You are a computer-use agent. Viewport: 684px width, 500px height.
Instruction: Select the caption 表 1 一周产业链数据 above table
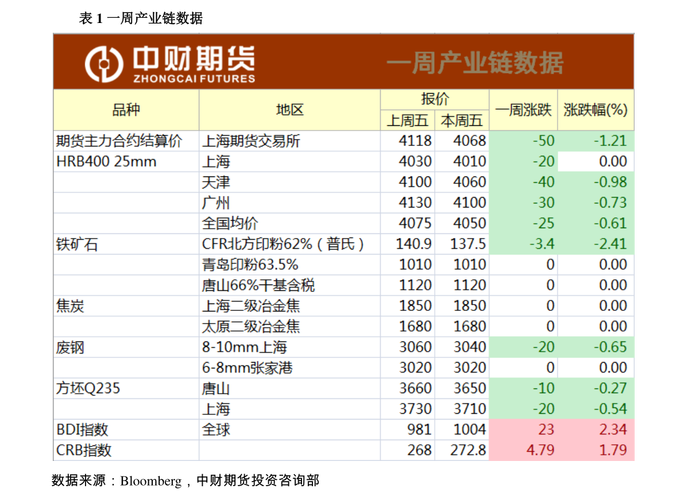click(140, 18)
